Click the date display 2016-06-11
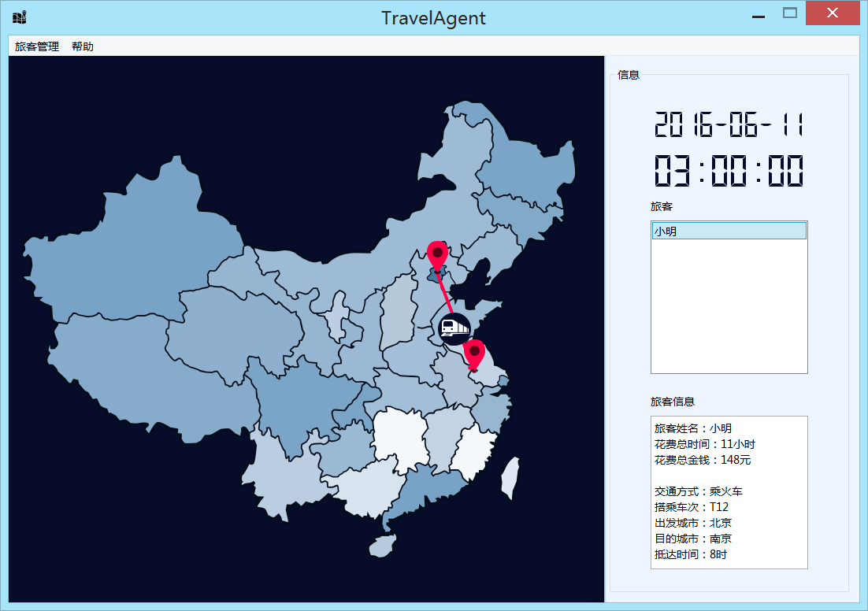This screenshot has width=868, height=611. point(729,124)
